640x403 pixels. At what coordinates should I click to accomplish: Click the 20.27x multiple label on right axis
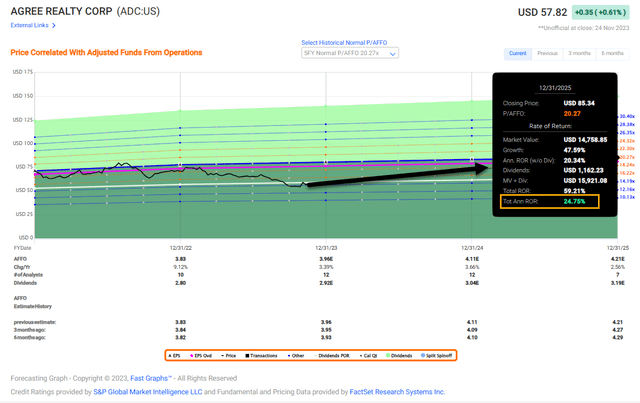tap(627, 157)
